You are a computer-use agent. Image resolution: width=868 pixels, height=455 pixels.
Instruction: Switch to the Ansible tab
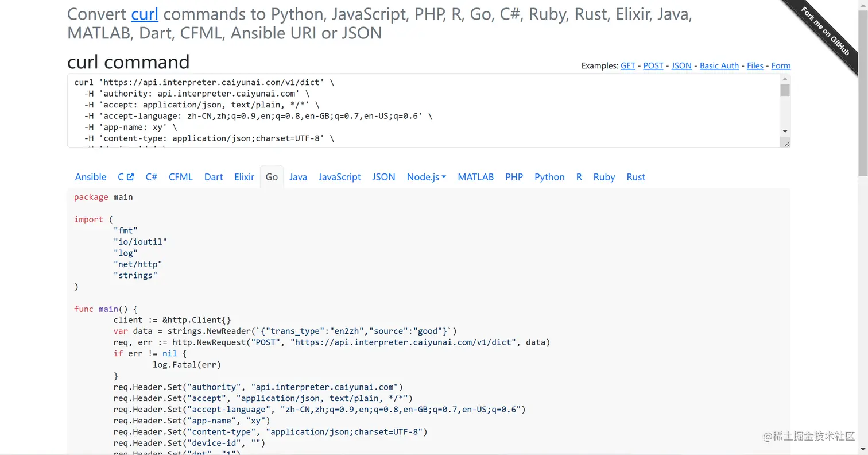(x=91, y=177)
